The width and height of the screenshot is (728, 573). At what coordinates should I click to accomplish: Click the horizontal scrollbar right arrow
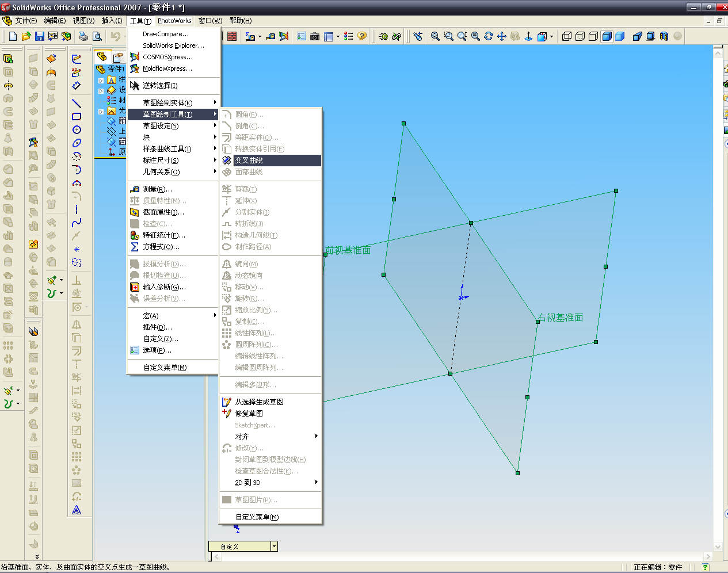[708, 556]
